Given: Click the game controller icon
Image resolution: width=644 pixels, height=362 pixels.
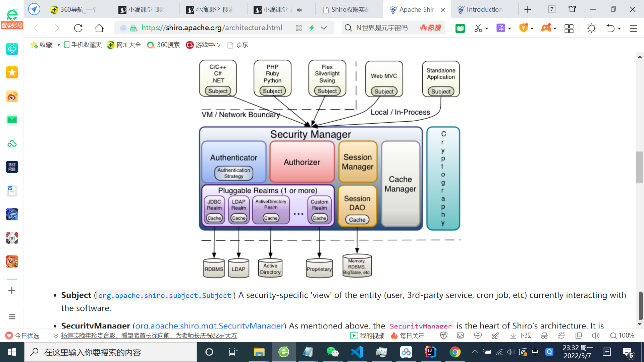Looking at the screenshot, I should tap(546, 28).
